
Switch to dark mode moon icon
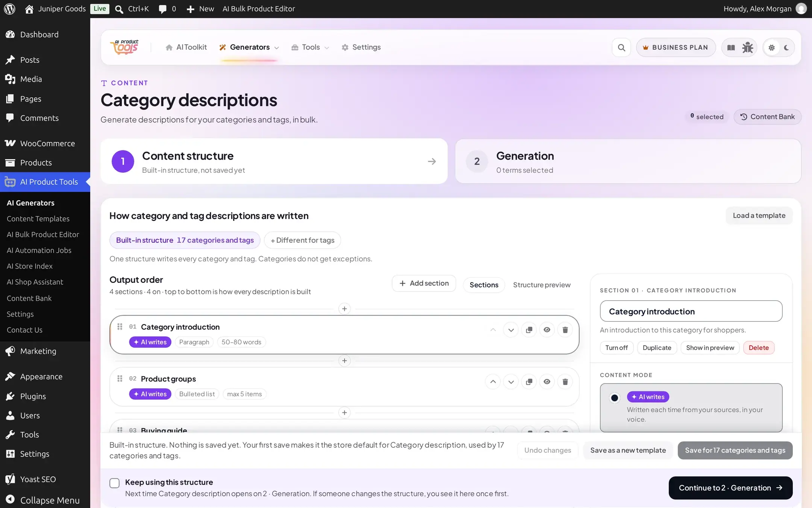pyautogui.click(x=786, y=47)
